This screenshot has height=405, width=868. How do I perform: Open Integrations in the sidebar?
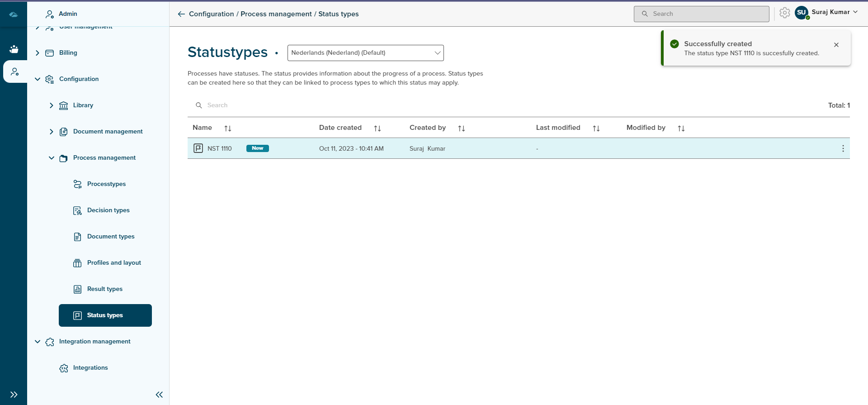click(90, 368)
